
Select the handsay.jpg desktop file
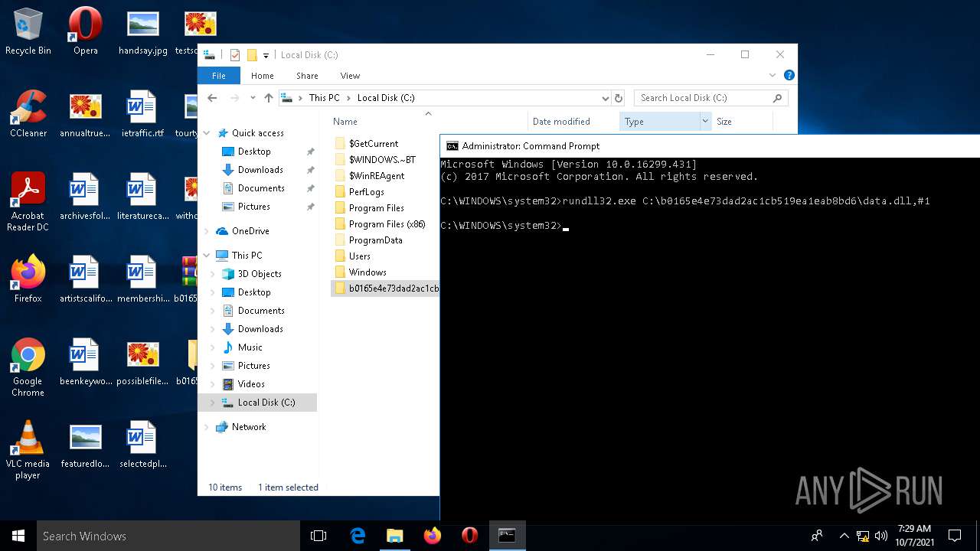point(143,31)
